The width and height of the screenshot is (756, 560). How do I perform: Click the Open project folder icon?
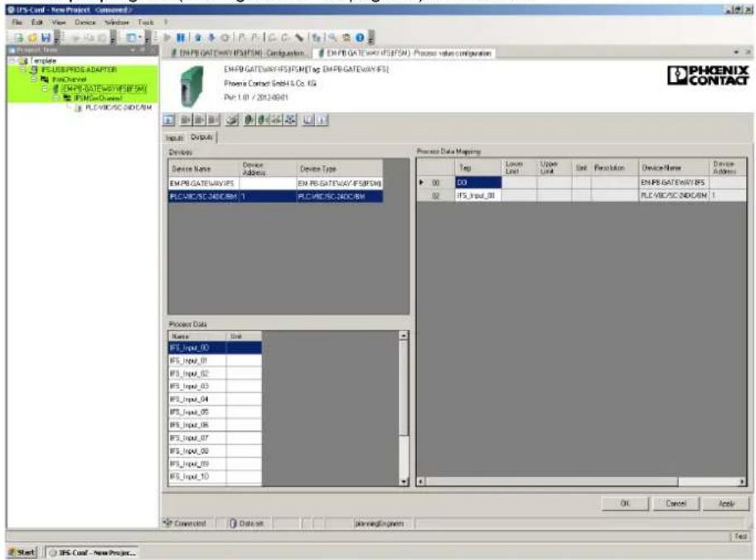[32, 37]
